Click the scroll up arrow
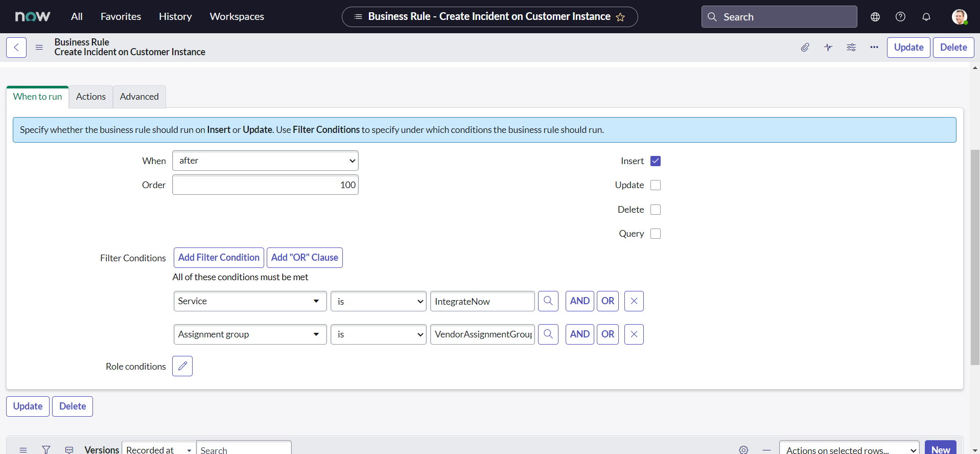 975,68
